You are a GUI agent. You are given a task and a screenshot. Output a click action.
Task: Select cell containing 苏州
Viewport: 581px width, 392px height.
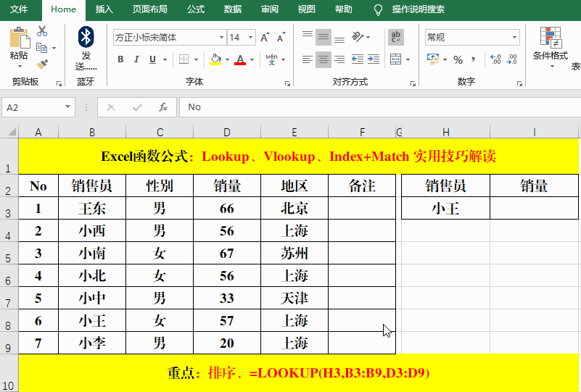tap(294, 253)
